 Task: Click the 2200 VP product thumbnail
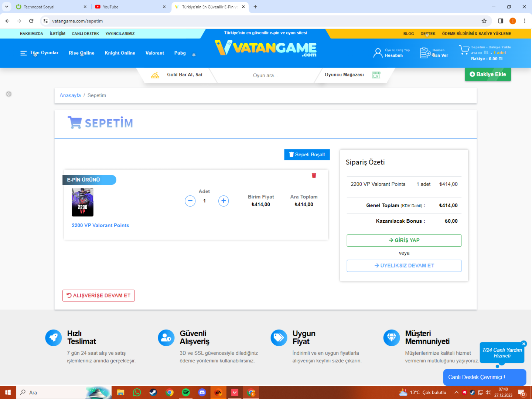[82, 202]
